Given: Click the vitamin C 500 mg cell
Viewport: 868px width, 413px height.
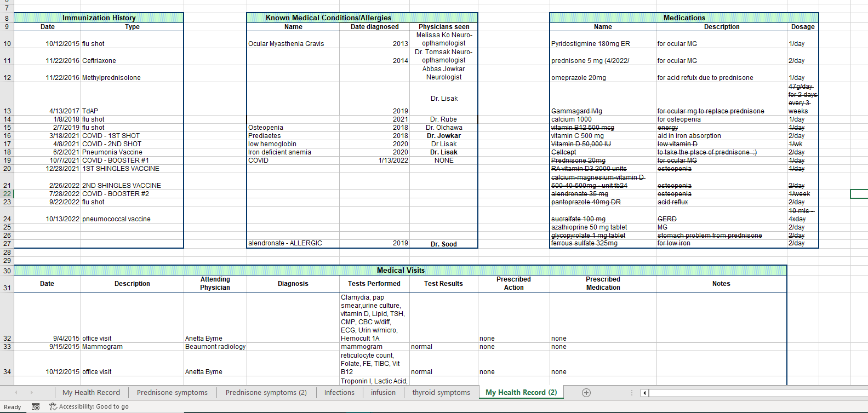Looking at the screenshot, I should [x=603, y=135].
